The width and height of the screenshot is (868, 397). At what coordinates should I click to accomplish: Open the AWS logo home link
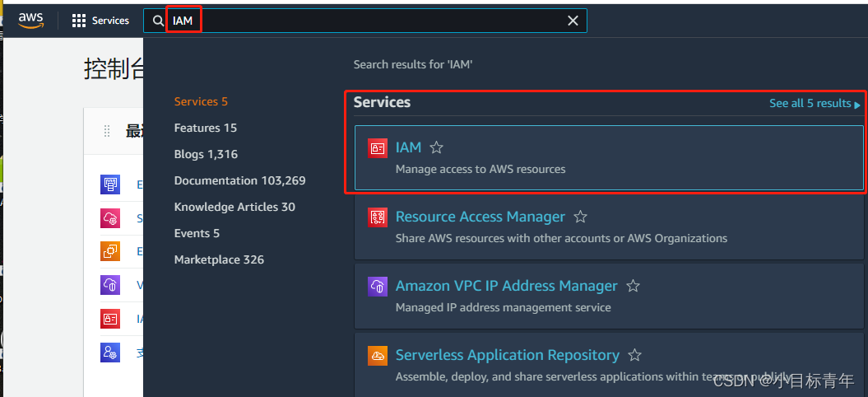click(x=30, y=21)
